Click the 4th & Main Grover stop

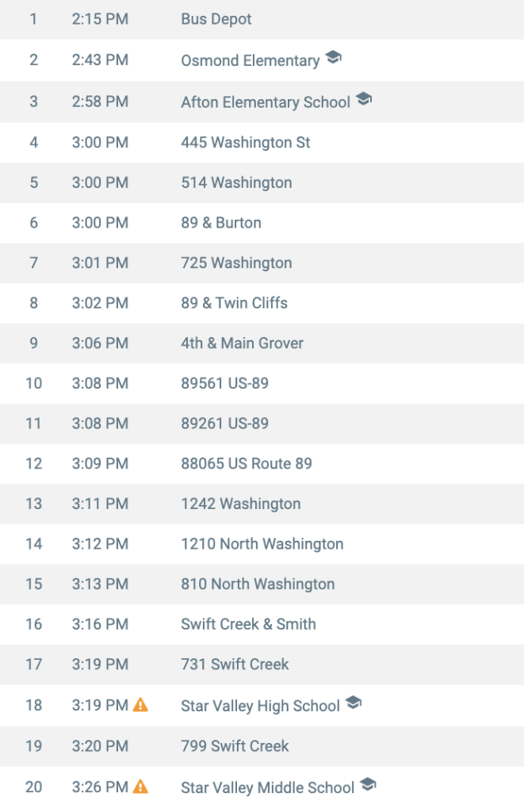tap(242, 343)
